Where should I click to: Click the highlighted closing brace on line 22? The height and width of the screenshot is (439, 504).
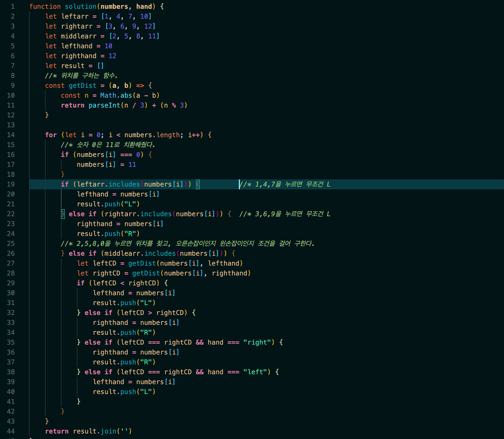[x=63, y=214]
